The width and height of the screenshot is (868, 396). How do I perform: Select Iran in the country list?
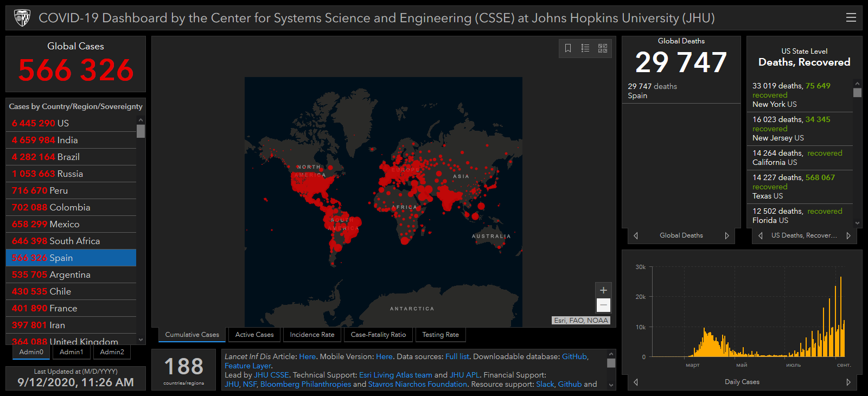pos(71,325)
